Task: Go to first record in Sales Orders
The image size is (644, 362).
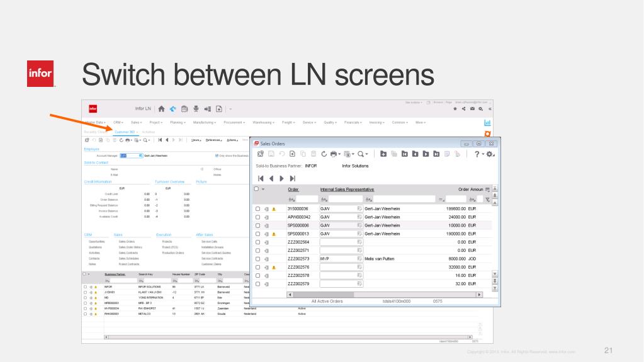Action: pyautogui.click(x=261, y=178)
